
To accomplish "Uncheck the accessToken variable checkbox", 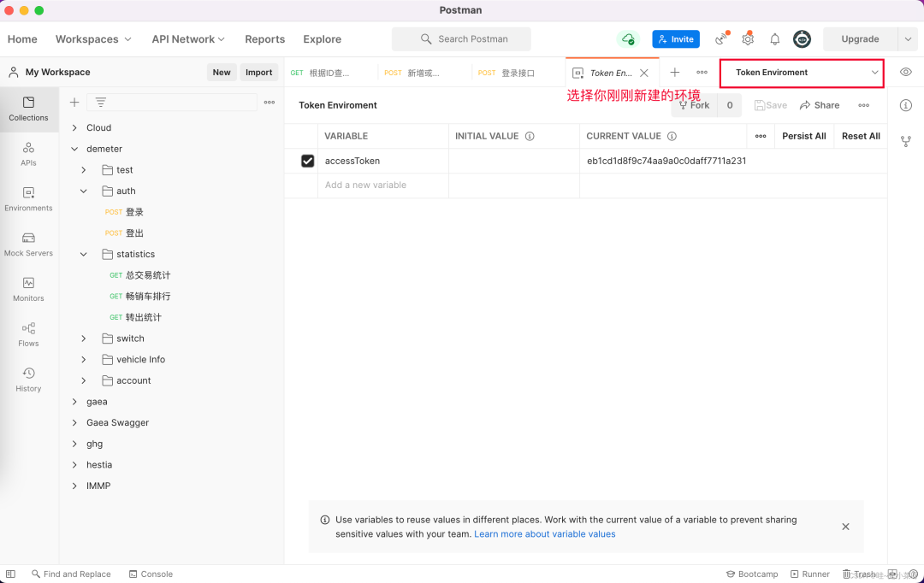I will click(x=307, y=161).
